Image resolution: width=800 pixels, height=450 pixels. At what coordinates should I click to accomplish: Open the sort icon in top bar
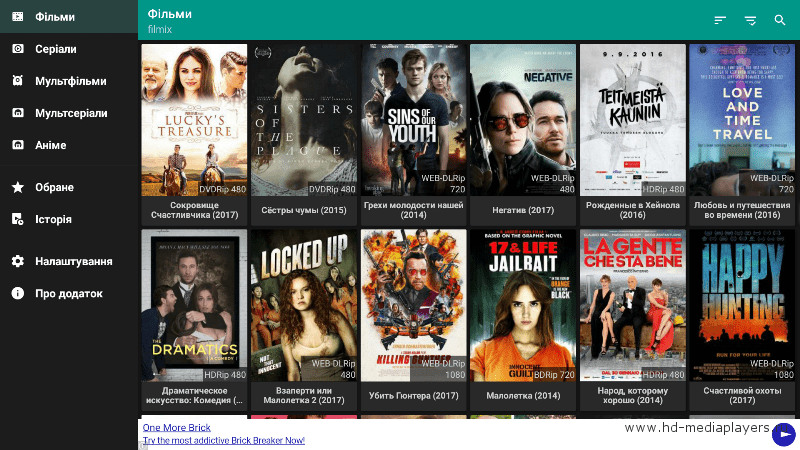click(720, 20)
